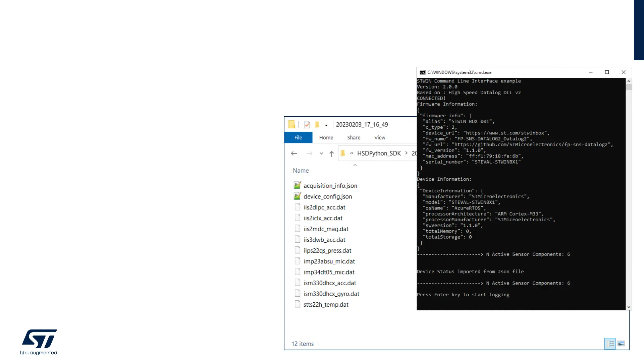Select the stts22h_temp.dat file icon
Viewport: 644px width, 362px height.
(297, 304)
